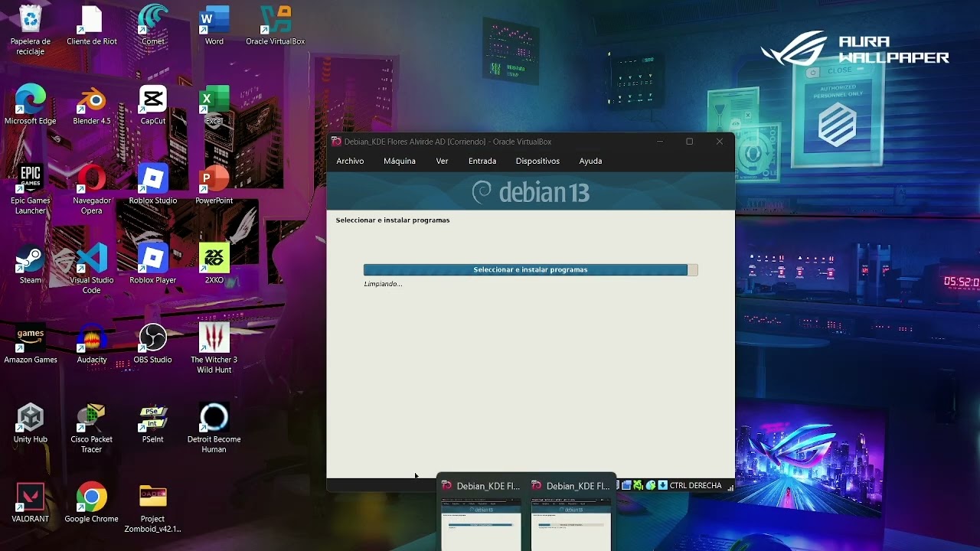The image size is (980, 551).
Task: Click the Steam desktop shortcut
Action: 31,263
